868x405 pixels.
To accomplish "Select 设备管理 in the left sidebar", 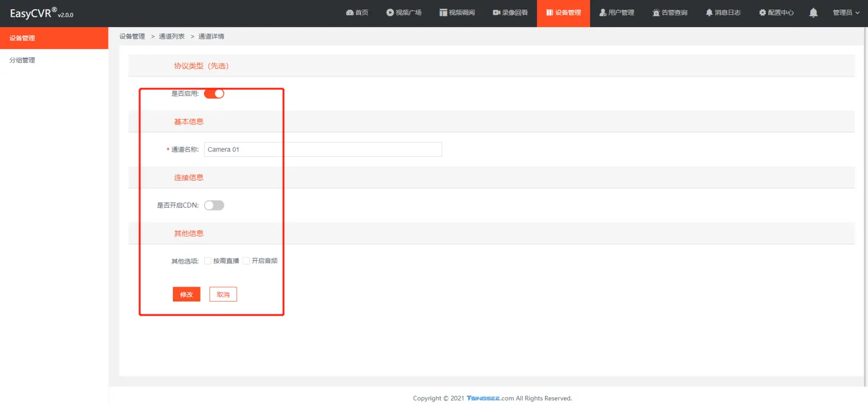I will [x=22, y=38].
